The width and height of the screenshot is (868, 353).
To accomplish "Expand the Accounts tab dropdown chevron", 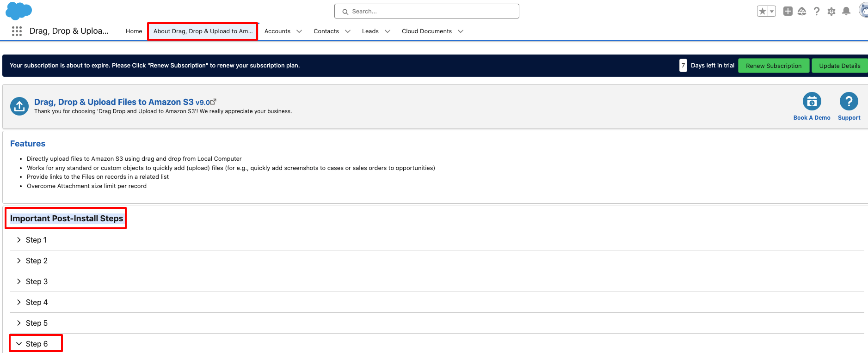I will click(x=299, y=31).
